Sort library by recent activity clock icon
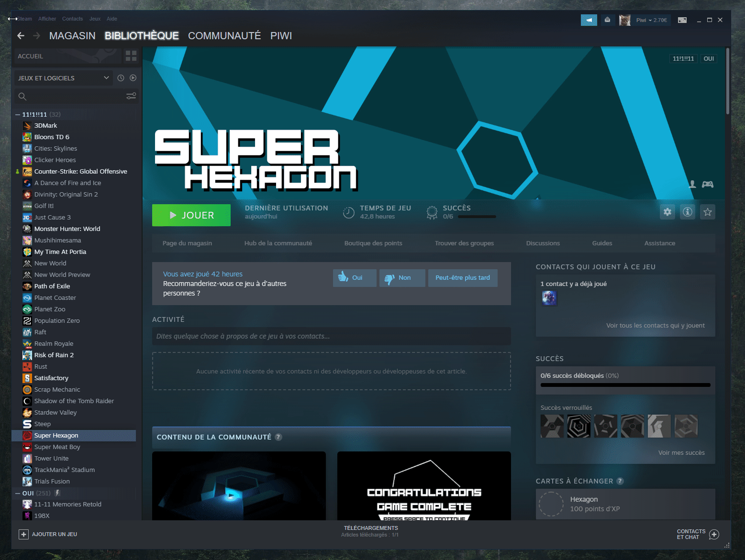 pyautogui.click(x=121, y=78)
